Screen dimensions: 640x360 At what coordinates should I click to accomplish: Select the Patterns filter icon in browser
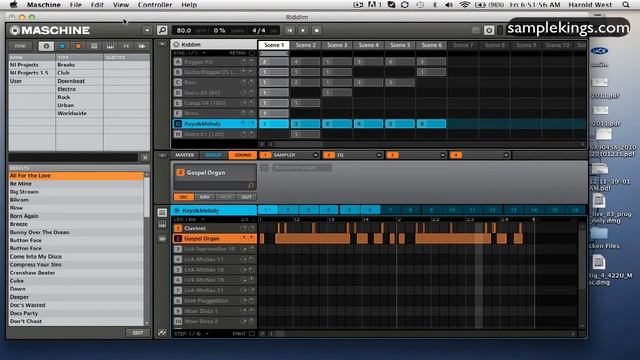[x=94, y=46]
